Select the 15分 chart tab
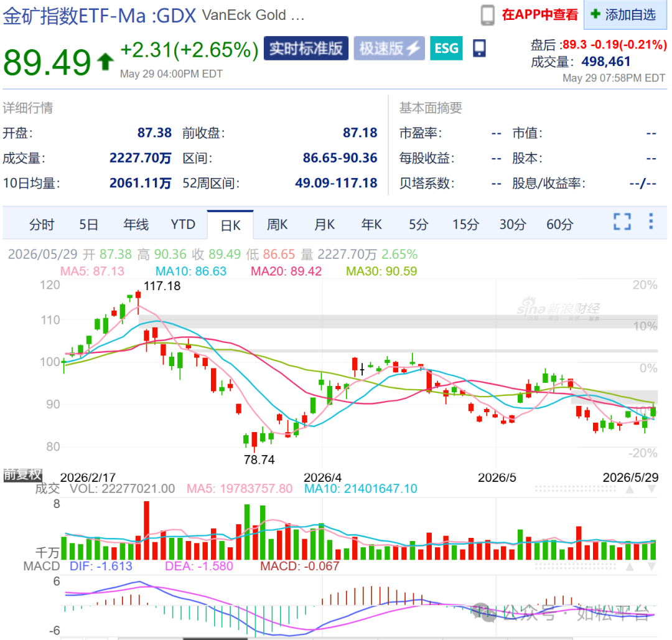 (x=465, y=224)
